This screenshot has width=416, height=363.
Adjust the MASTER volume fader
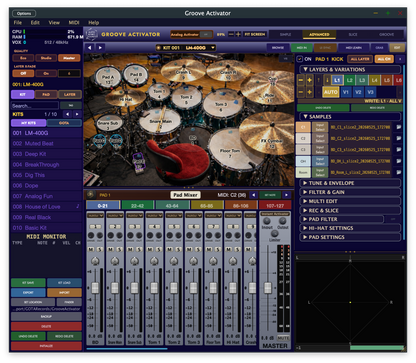268,288
